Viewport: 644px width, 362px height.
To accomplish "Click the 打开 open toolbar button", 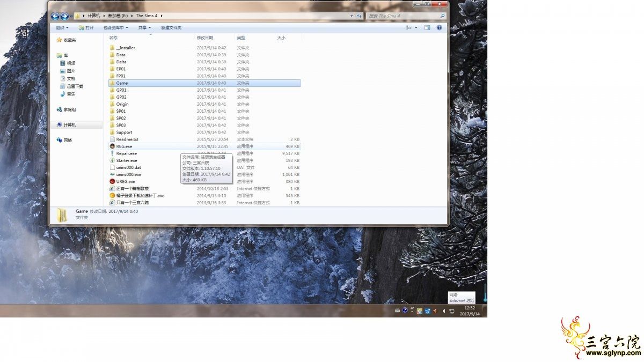I will (86, 27).
